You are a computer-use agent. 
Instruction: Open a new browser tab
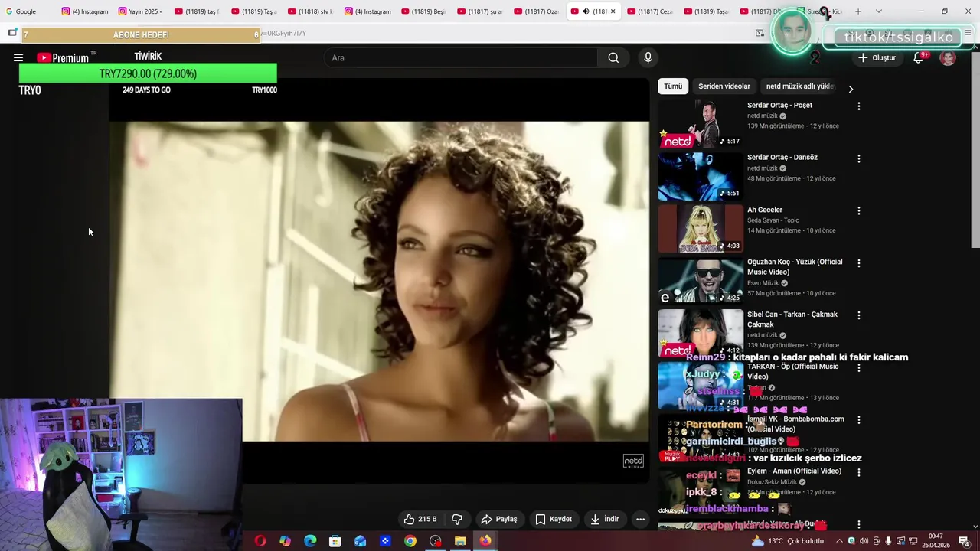[x=857, y=11]
